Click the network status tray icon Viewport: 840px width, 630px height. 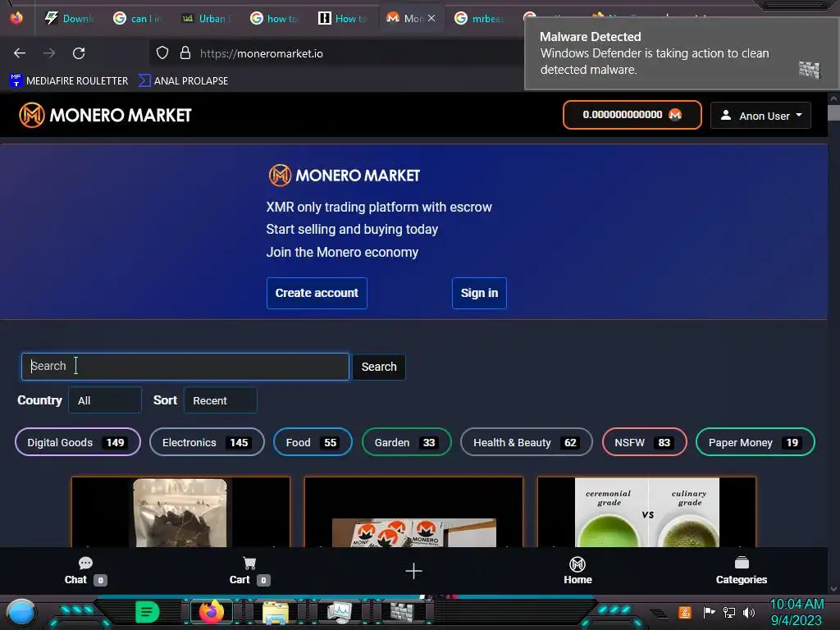coord(729,612)
